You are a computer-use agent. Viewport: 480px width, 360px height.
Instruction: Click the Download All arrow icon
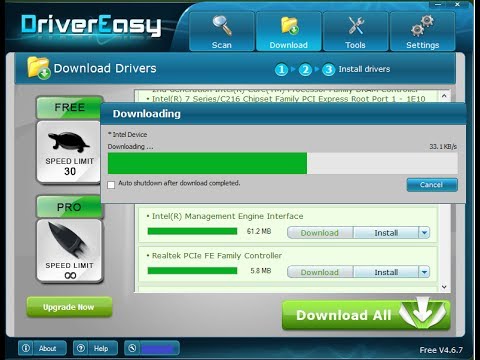(423, 312)
